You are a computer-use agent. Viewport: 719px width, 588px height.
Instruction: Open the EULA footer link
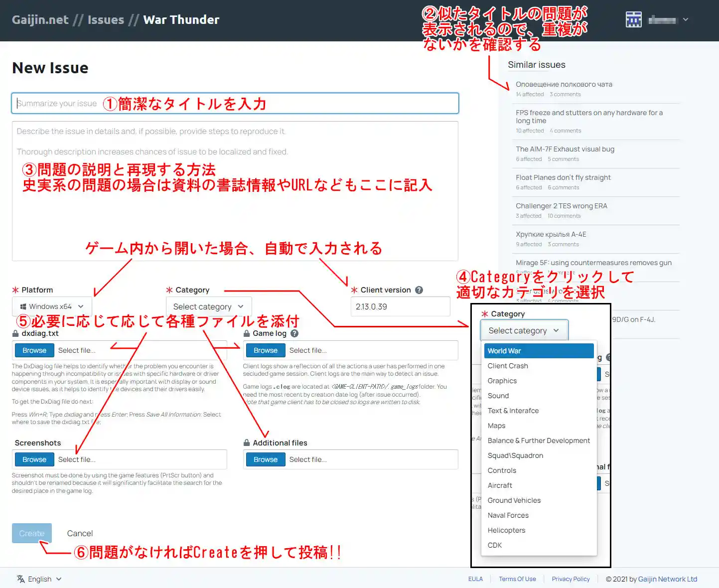(x=475, y=579)
